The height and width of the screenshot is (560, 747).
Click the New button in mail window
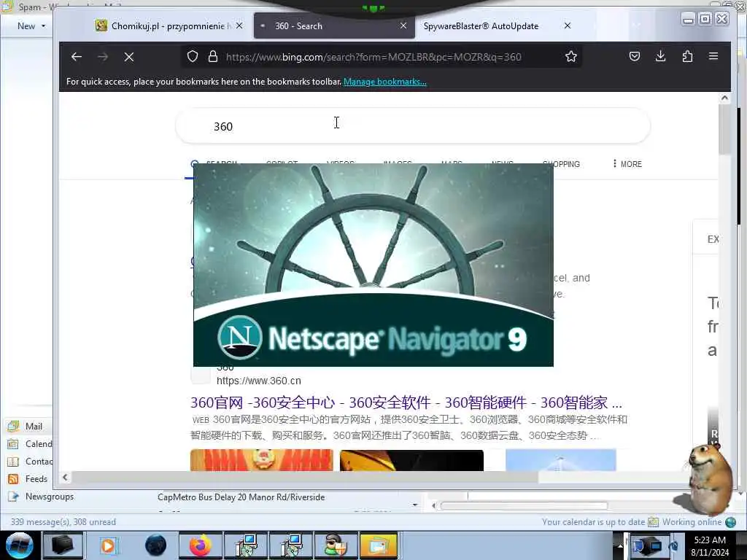click(26, 26)
